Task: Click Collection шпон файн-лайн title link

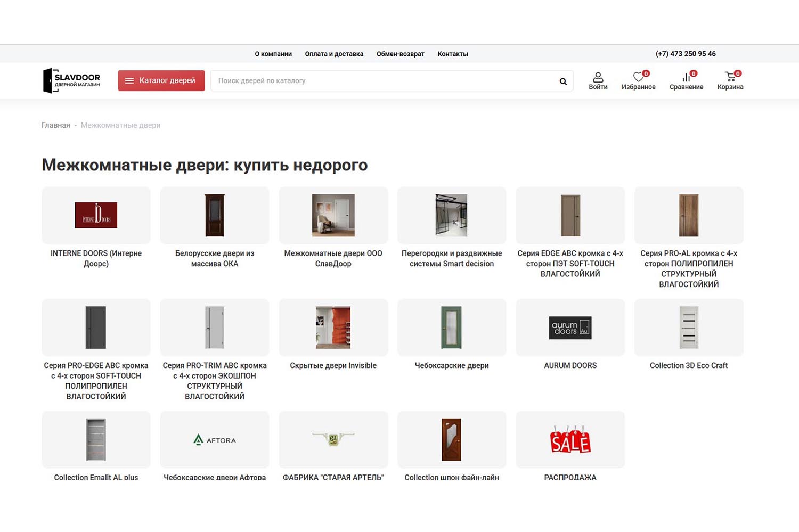Action: point(452,477)
